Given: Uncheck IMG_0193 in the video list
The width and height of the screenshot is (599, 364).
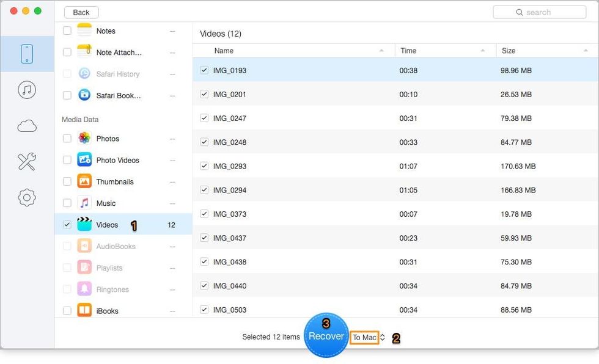Looking at the screenshot, I should click(204, 70).
